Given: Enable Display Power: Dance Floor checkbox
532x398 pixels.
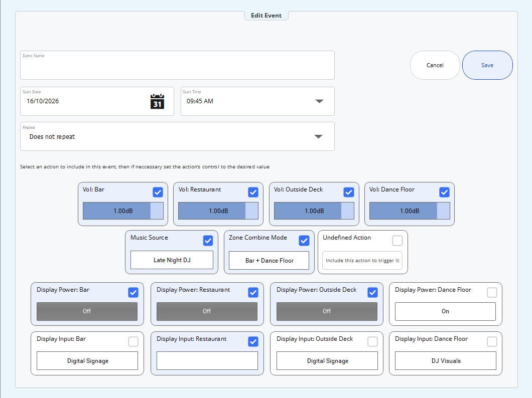Looking at the screenshot, I should pos(492,292).
